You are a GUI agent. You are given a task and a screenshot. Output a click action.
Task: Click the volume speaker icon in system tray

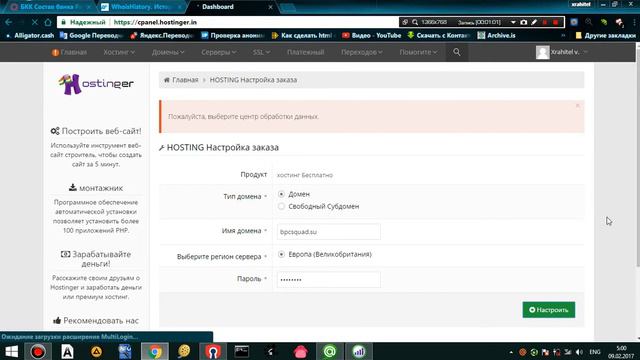[579, 352]
